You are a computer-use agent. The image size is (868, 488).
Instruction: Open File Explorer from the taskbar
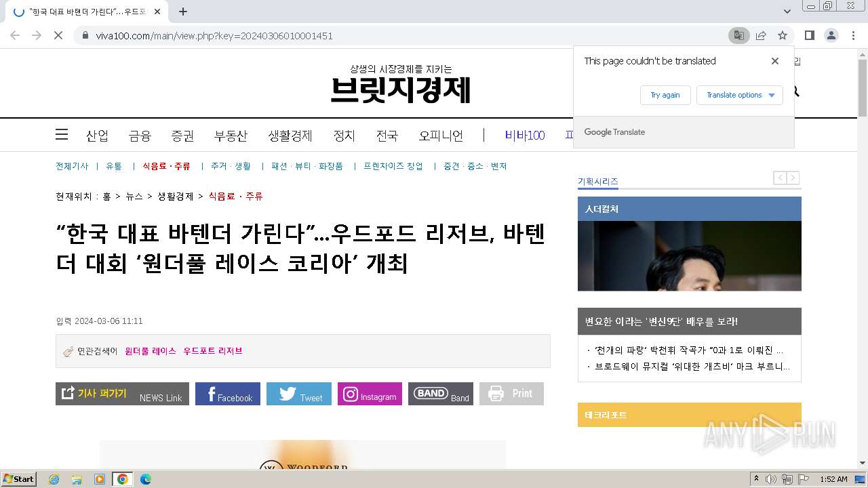(77, 479)
